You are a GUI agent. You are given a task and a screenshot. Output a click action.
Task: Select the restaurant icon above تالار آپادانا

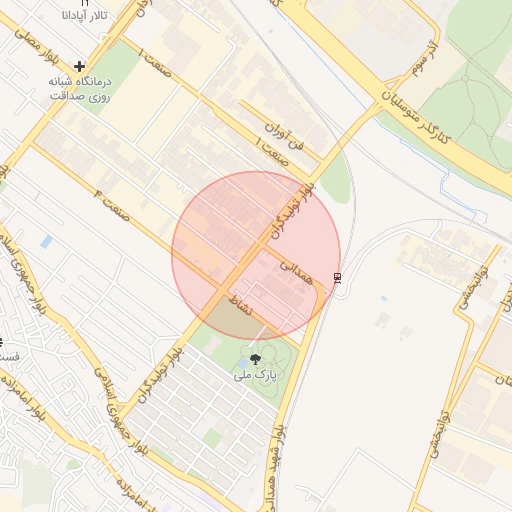coord(85,3)
